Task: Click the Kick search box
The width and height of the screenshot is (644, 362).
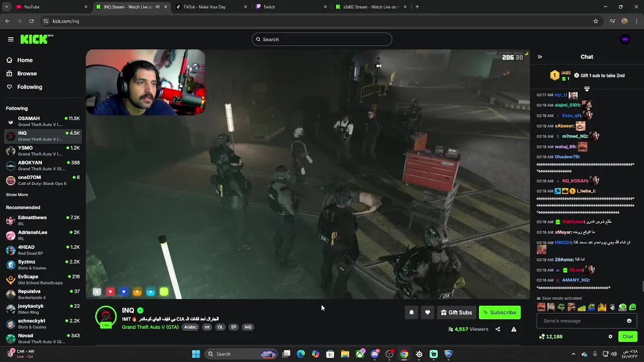Action: [322, 39]
